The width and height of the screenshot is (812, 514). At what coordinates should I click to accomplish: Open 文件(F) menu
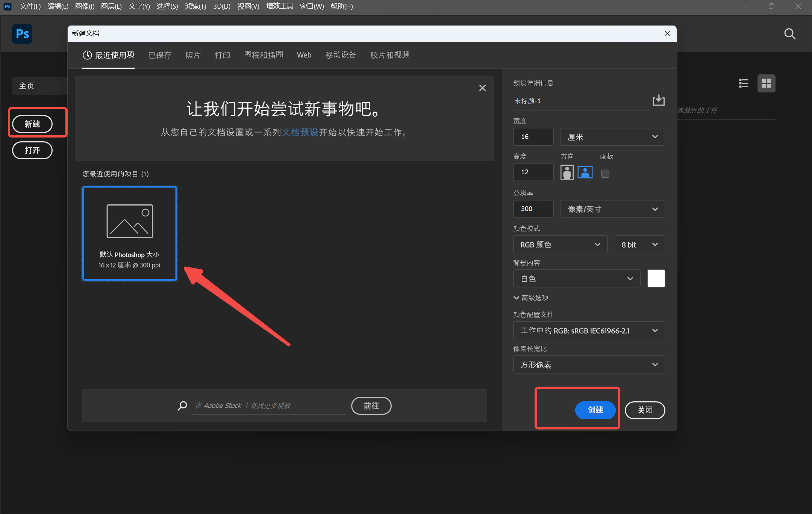[30, 6]
